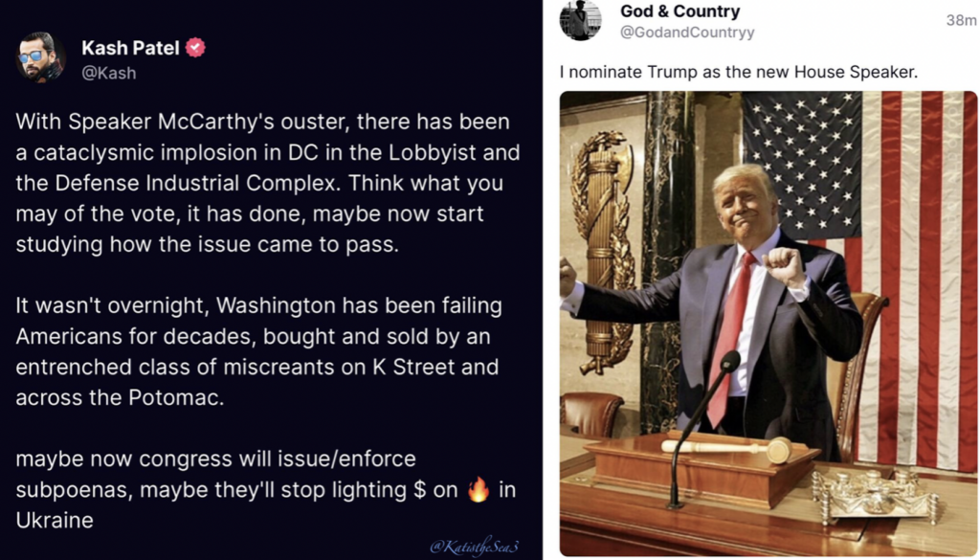Click the @KatistheSea3 watermark
The width and height of the screenshot is (980, 560).
478,545
